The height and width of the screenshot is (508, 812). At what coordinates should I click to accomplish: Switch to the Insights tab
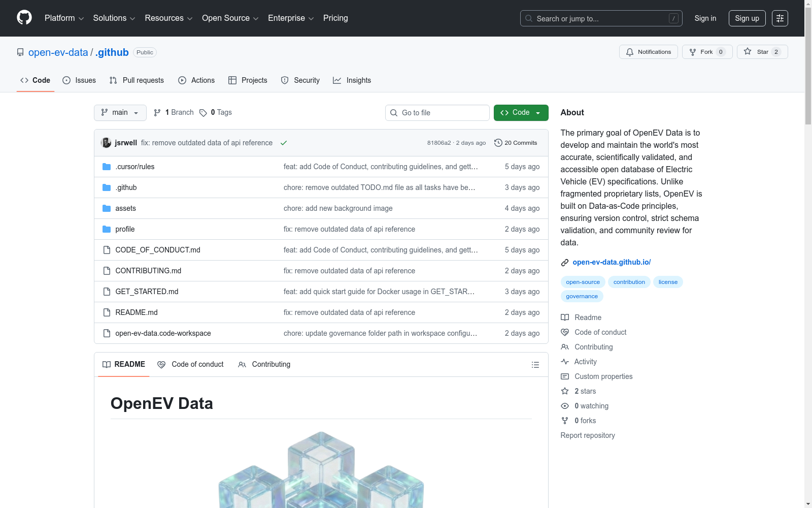pyautogui.click(x=352, y=80)
